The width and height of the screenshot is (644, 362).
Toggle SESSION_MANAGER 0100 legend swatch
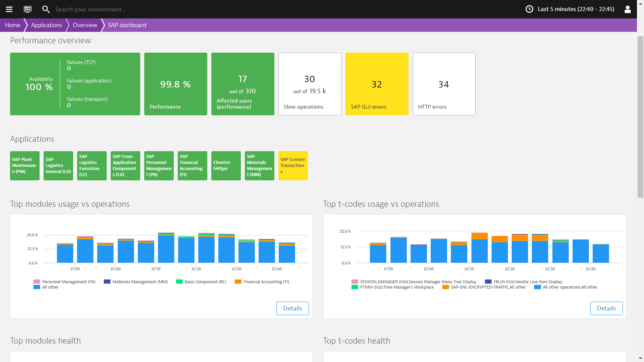355,282
